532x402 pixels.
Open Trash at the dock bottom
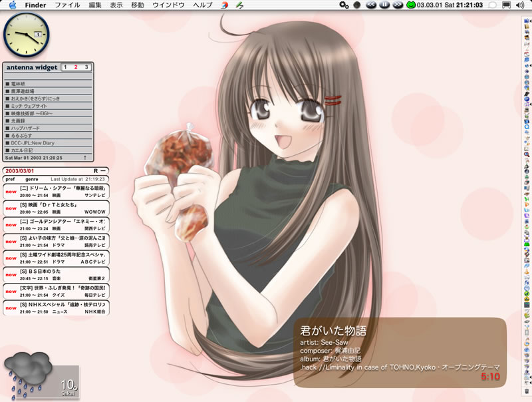tap(527, 391)
